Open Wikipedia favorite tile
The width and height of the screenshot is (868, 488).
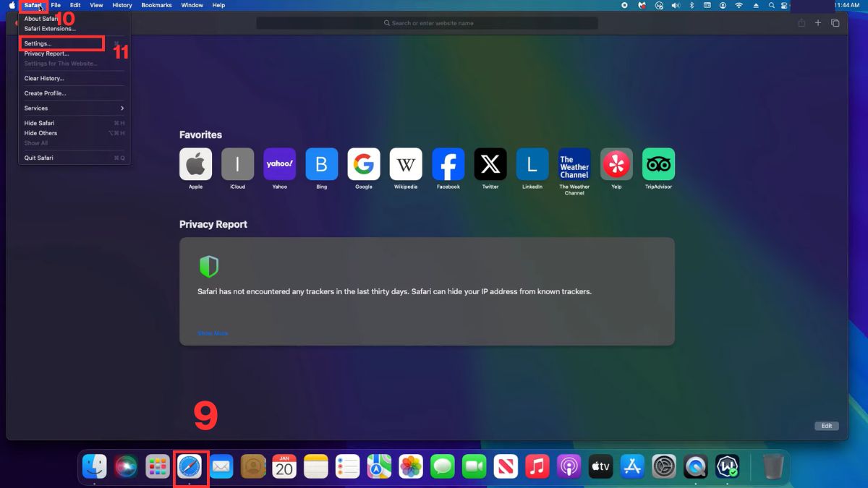pos(406,164)
